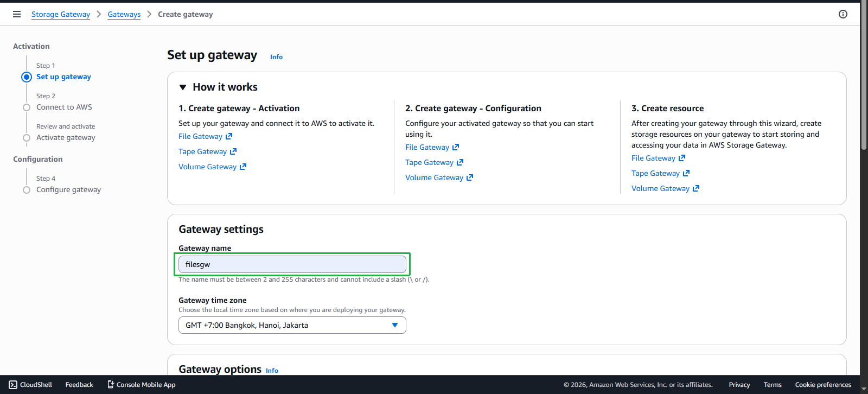The height and width of the screenshot is (394, 868).
Task: Select the Configure gateway step circle
Action: tap(27, 190)
